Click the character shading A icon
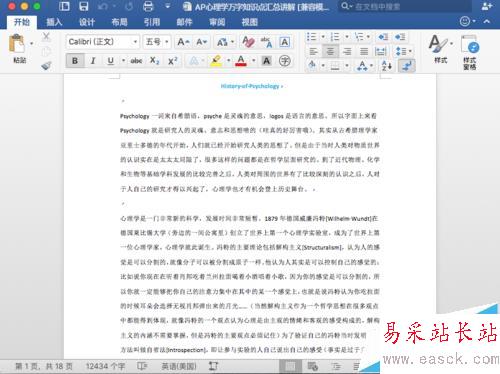500x374 pixels. (266, 61)
